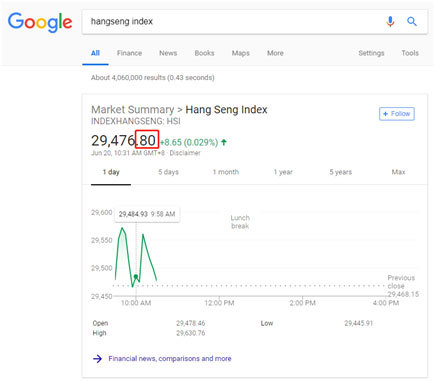
Task: Select the 1 month chart range
Action: [x=226, y=172]
